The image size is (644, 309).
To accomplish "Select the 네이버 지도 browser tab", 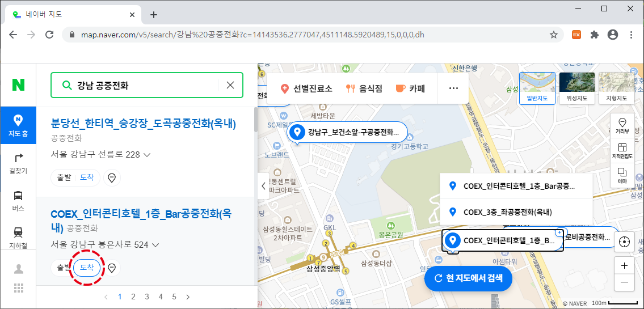I will point(73,14).
